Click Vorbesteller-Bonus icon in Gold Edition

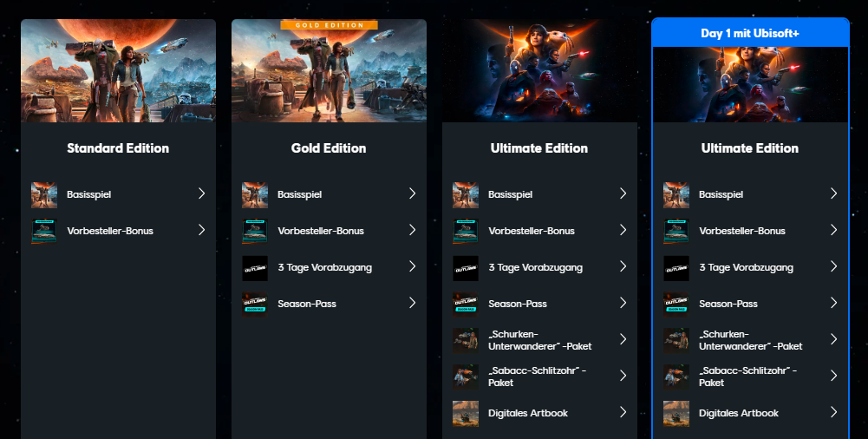coord(255,232)
